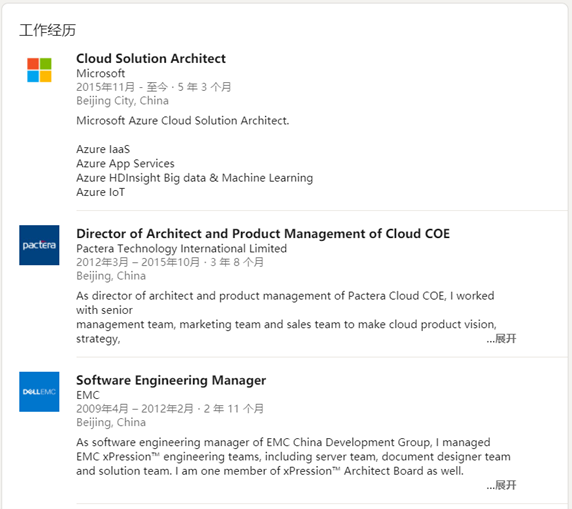Open the Software Engineering Manager title
572x509 pixels.
pos(171,380)
